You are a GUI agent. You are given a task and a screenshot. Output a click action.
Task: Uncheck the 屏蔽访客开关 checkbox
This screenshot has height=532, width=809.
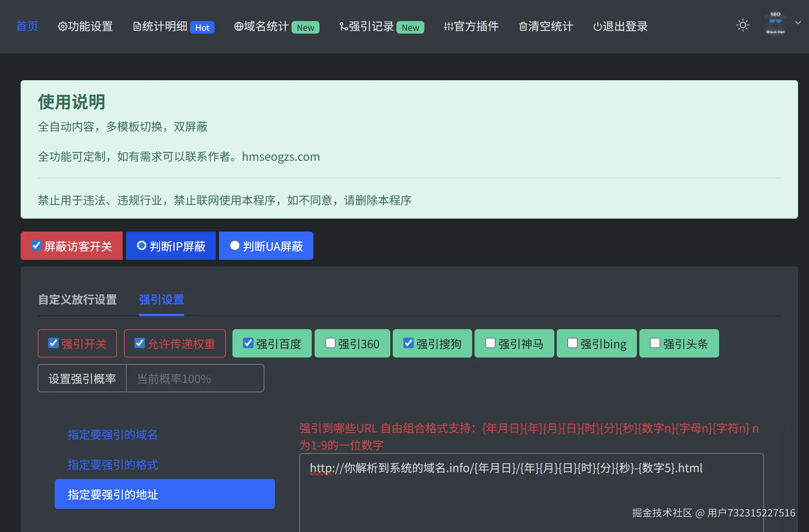coord(36,245)
